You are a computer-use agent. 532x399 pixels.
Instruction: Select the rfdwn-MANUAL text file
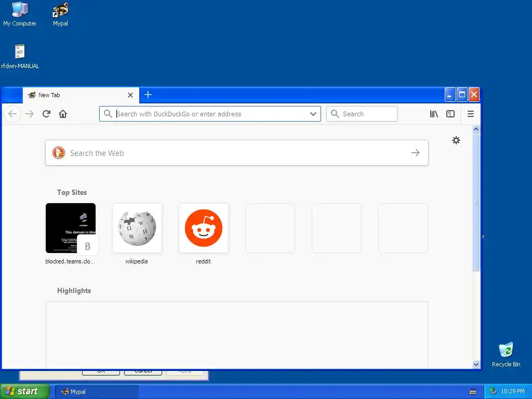tap(20, 57)
